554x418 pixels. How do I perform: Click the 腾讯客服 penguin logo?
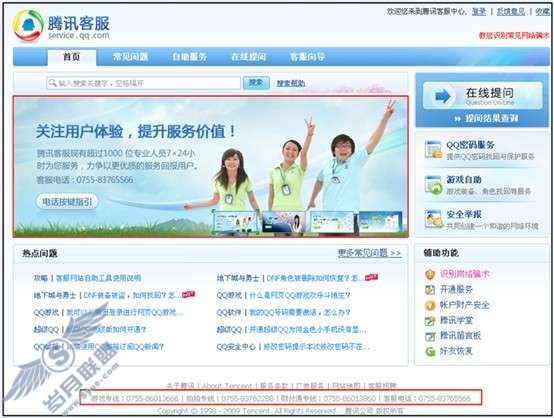(x=28, y=25)
